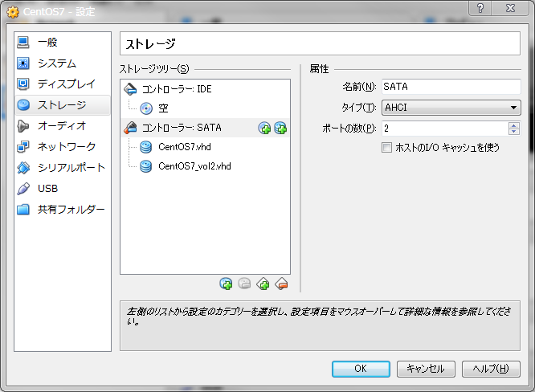Open the タイプ dropdown showing AHCI
Image resolution: width=535 pixels, height=392 pixels.
coord(451,108)
